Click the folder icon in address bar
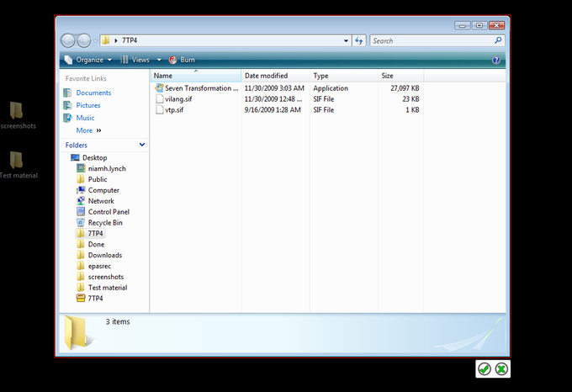This screenshot has width=572, height=392. pos(106,40)
